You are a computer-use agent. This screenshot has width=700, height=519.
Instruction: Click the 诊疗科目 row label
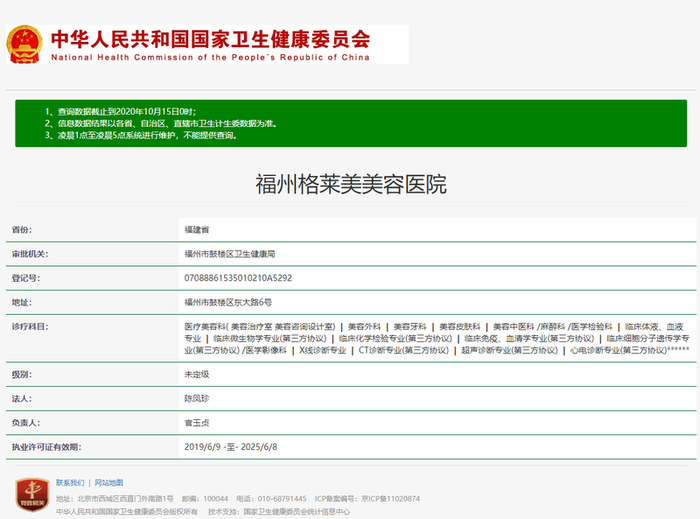point(29,326)
